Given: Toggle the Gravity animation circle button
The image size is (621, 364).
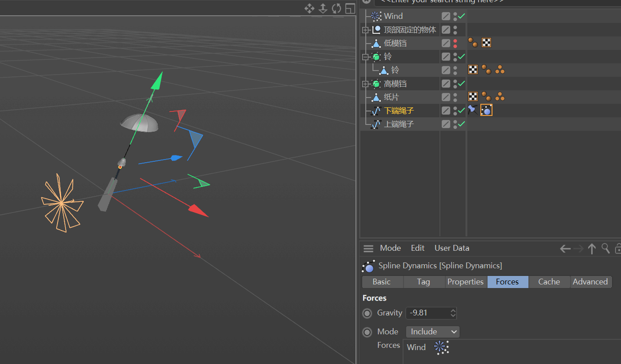Looking at the screenshot, I should click(x=368, y=313).
